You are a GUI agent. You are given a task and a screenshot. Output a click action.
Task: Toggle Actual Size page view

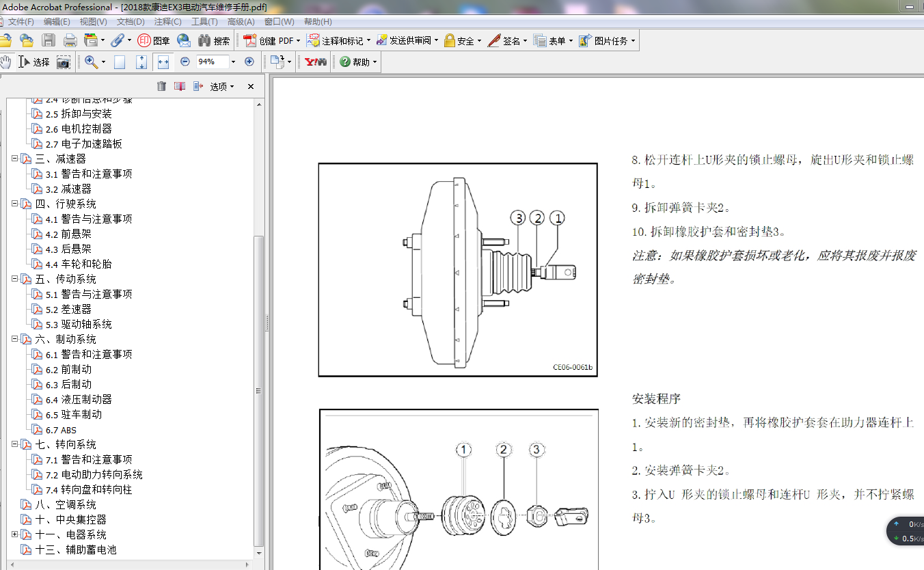click(120, 62)
